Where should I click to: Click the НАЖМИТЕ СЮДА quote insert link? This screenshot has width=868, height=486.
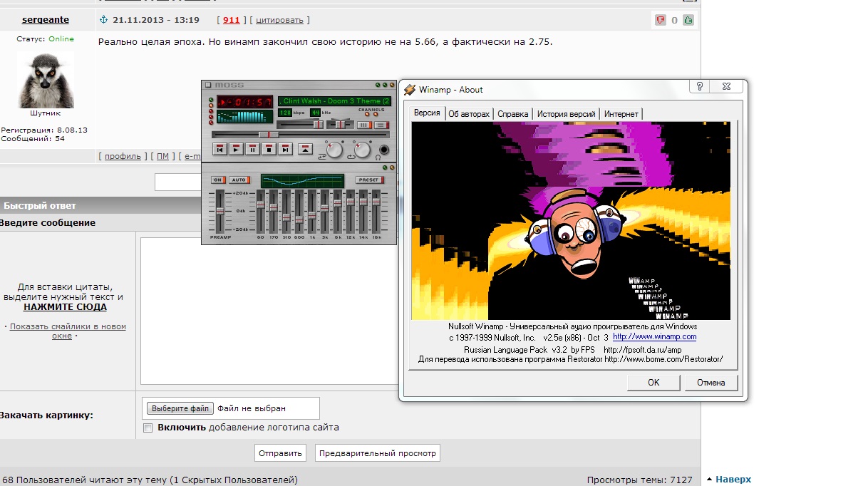point(65,307)
